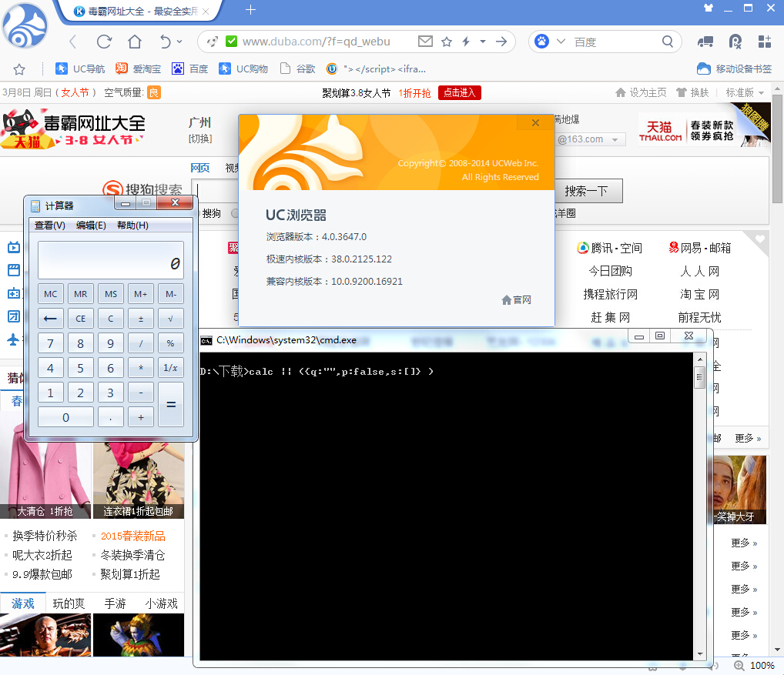The height and width of the screenshot is (675, 784).
Task: Expand 标准版 dropdown
Action: coord(745,92)
